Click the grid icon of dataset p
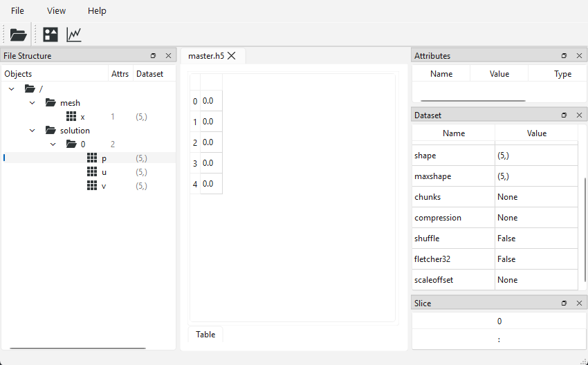 [x=92, y=158]
